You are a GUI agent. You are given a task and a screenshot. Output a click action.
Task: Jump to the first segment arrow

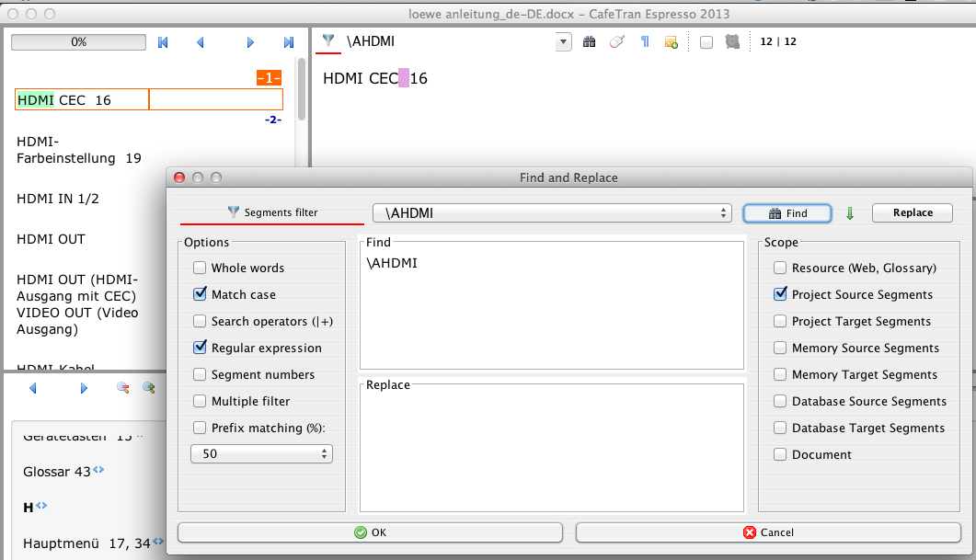(x=164, y=42)
